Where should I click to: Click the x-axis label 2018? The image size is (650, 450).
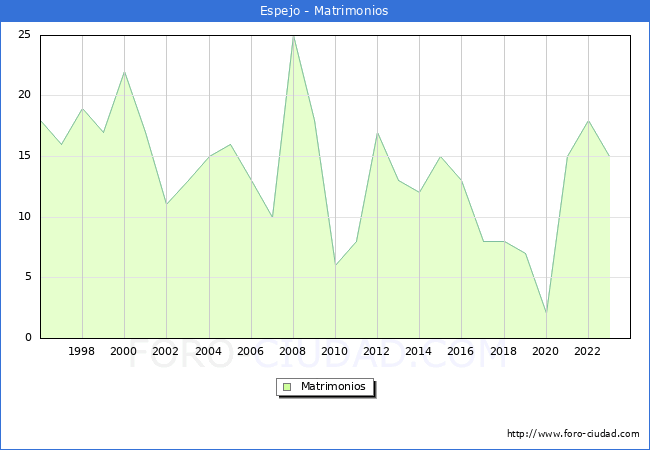coord(504,351)
